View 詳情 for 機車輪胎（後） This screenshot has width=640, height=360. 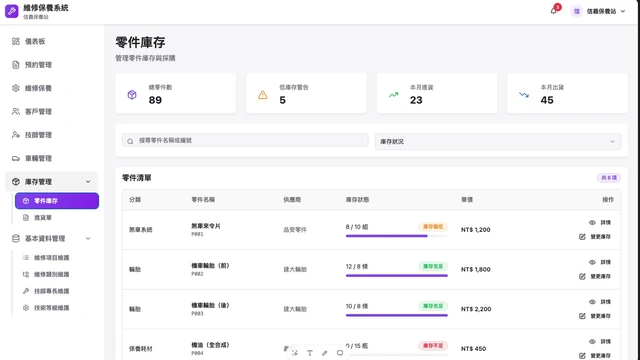coord(600,302)
